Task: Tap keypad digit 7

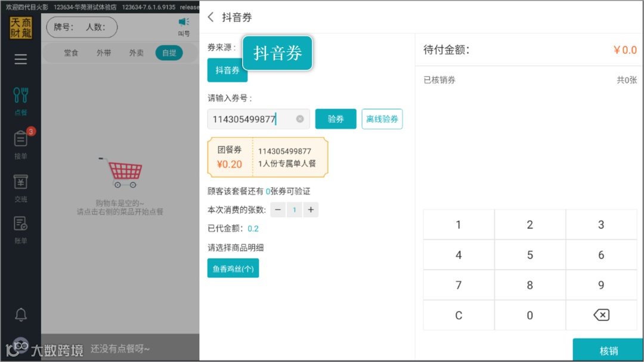Action: tap(459, 285)
